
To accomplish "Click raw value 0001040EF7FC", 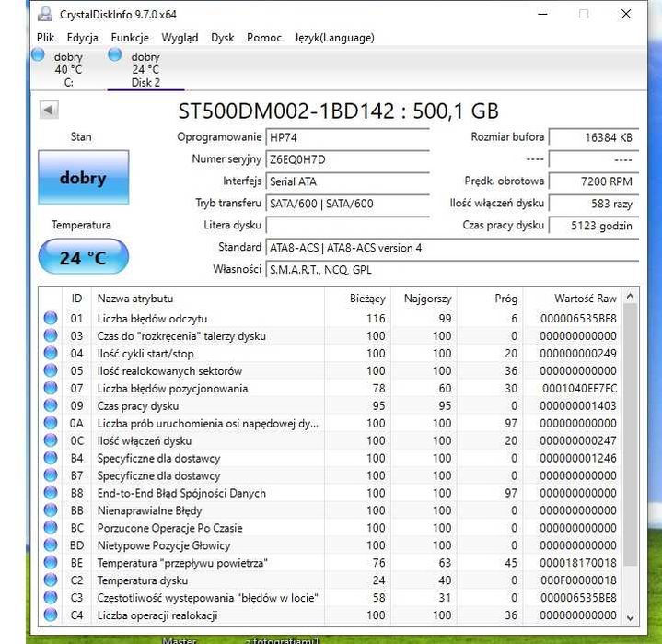I will click(x=579, y=388).
